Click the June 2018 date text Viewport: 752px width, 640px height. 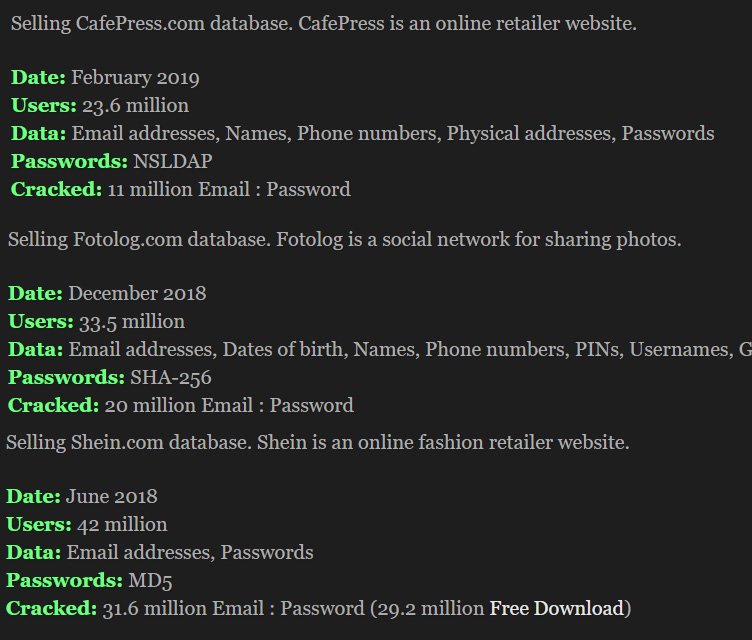(x=112, y=497)
